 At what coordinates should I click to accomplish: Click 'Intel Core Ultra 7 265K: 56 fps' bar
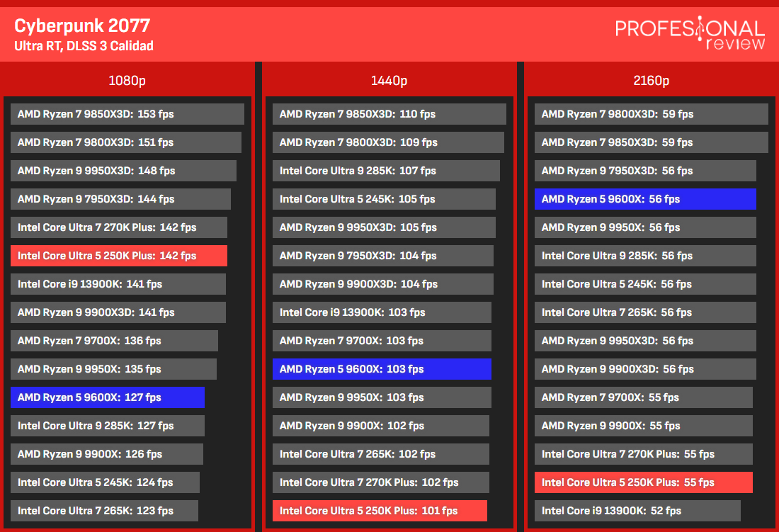pyautogui.click(x=645, y=312)
